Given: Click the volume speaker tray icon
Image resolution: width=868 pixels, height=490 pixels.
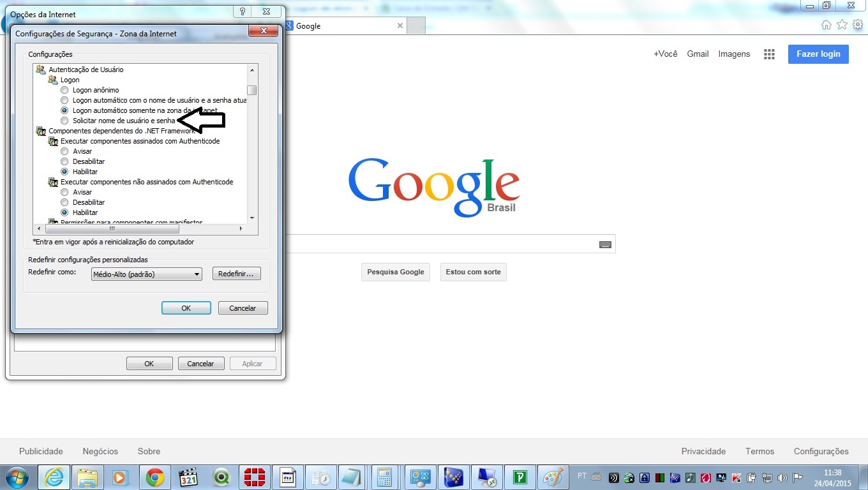Looking at the screenshot, I should tap(783, 477).
